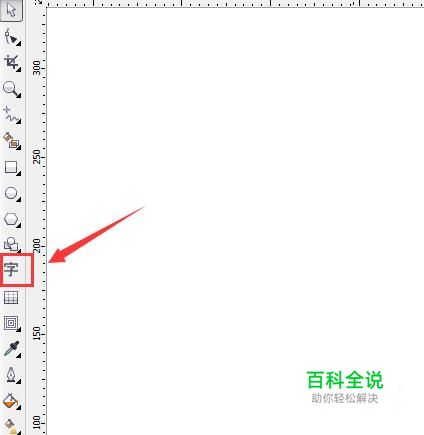Open the Fill bucket tool flyout
This screenshot has width=424, height=435.
click(x=19, y=407)
